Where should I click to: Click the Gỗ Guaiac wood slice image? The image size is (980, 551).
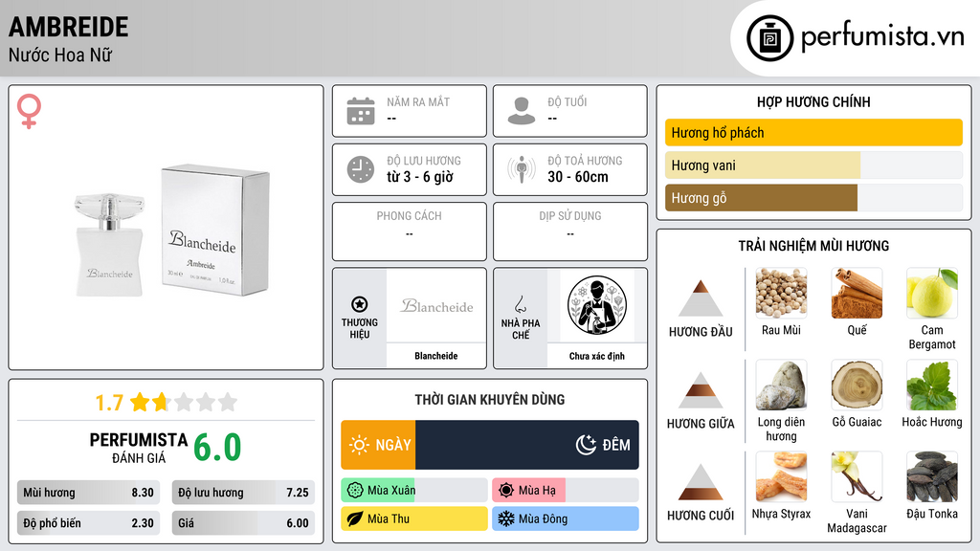pos(857,385)
